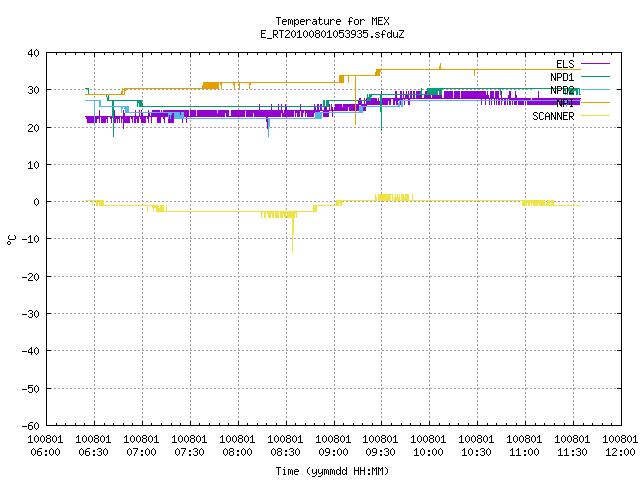The width and height of the screenshot is (640, 480).
Task: Click the y-axis tick label 20
Action: 33,127
